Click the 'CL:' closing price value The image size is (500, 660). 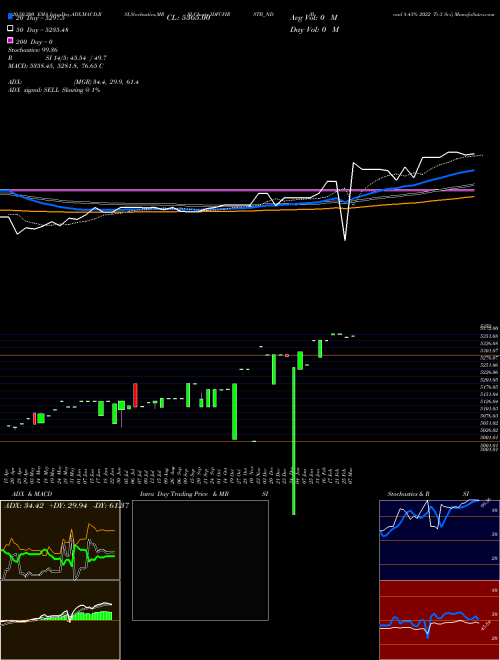tap(188, 18)
